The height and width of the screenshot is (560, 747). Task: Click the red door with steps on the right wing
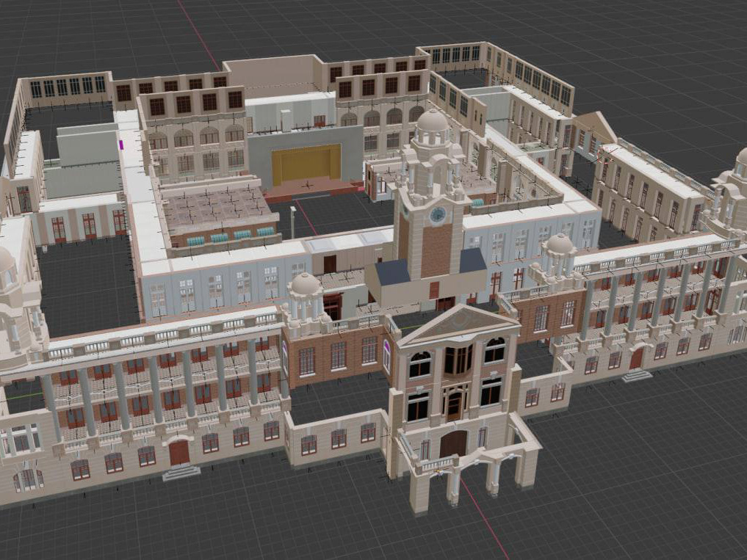[637, 359]
